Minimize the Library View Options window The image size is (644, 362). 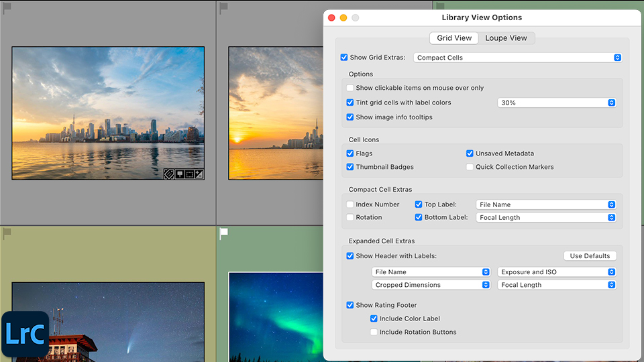point(343,17)
